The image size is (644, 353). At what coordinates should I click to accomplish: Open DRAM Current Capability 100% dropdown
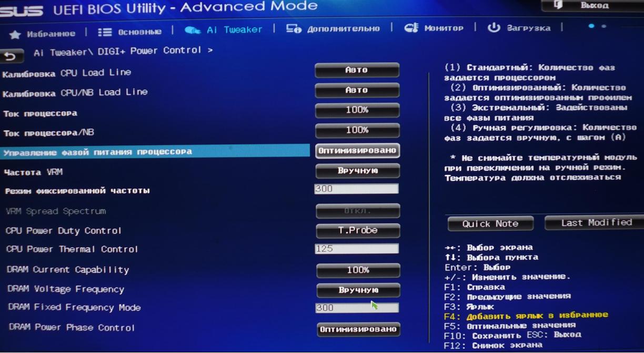(358, 270)
